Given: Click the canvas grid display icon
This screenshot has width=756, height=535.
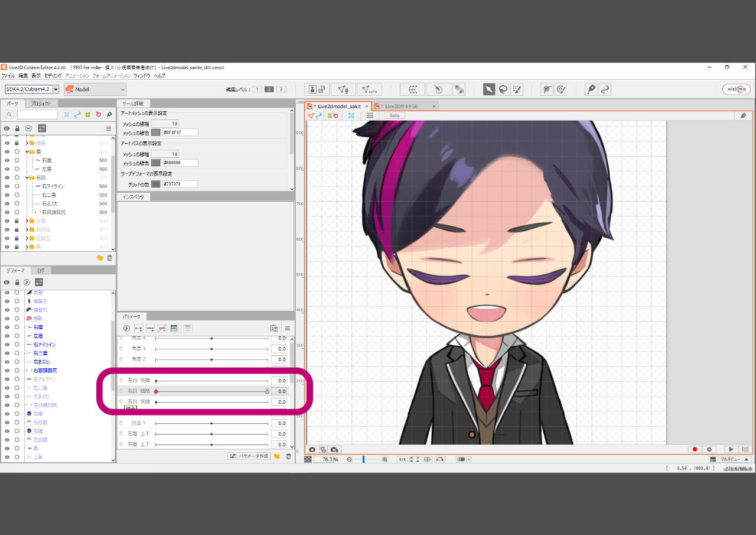Looking at the screenshot, I should pos(370,115).
